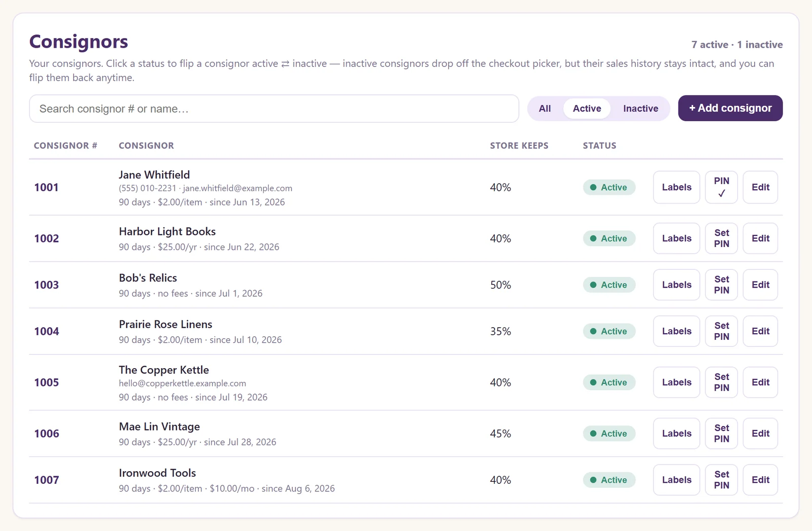Edit the Ironwood Tools record
This screenshot has height=531, width=812.
[760, 480]
